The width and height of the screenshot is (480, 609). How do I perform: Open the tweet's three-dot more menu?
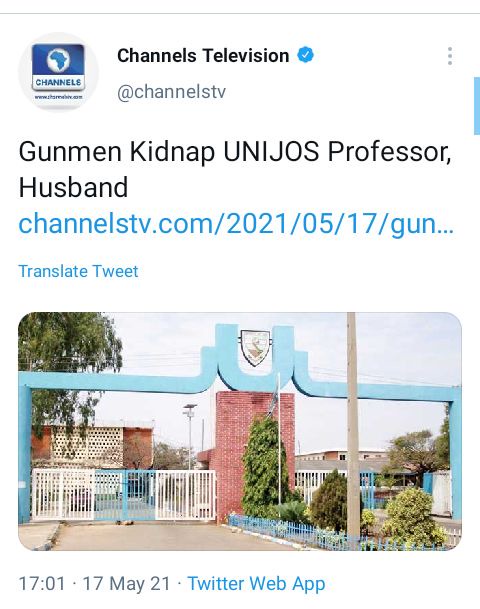click(x=450, y=56)
